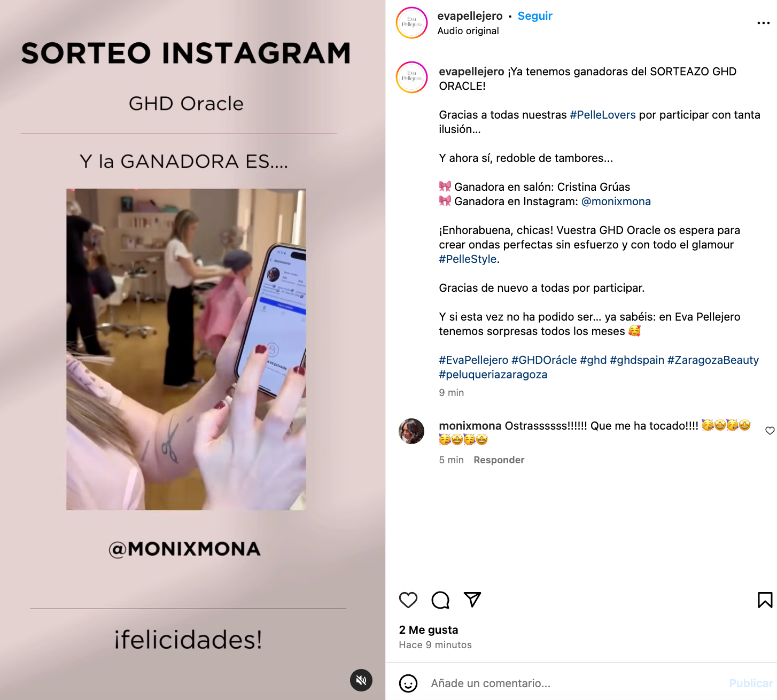Like the post with the heart icon
Screen dimensions: 777x700
[408, 600]
